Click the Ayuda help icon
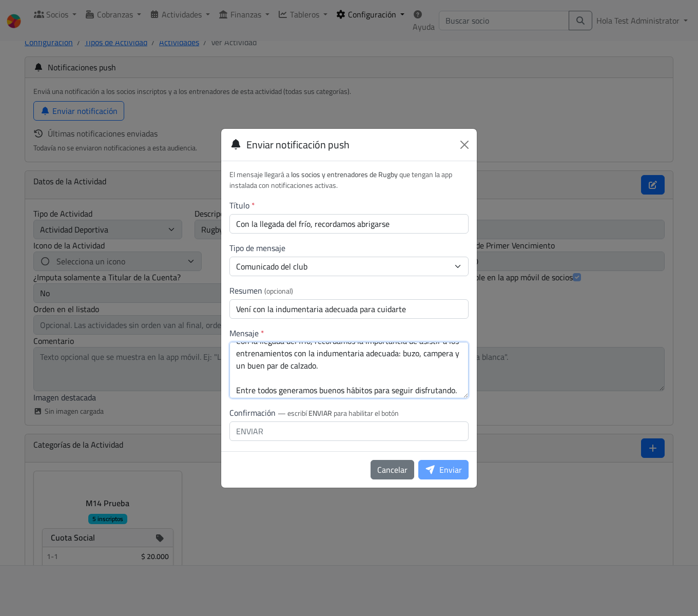The width and height of the screenshot is (698, 616). (418, 14)
